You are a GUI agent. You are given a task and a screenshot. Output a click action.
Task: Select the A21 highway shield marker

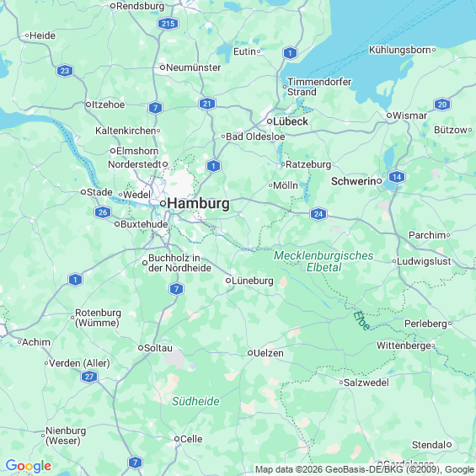pyautogui.click(x=207, y=104)
